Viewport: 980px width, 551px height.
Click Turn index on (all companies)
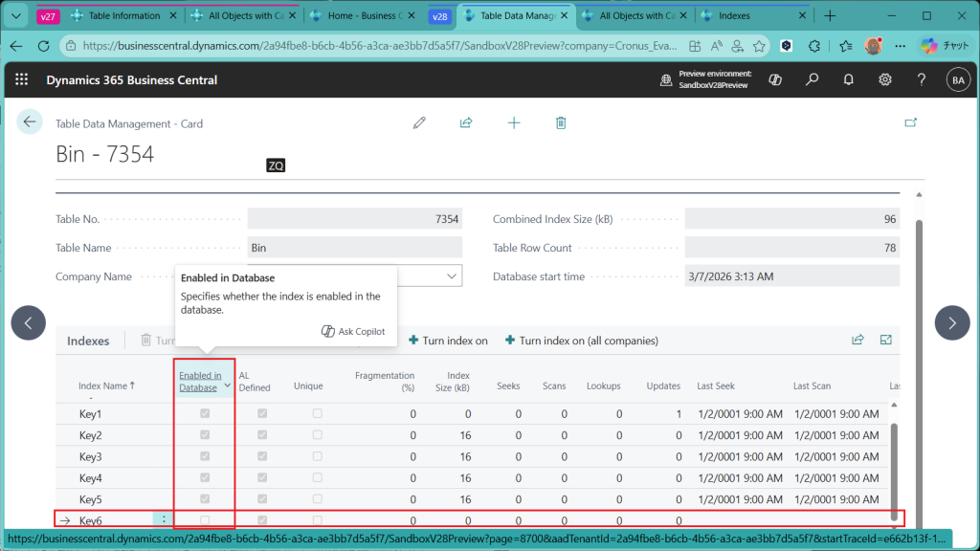pos(582,341)
